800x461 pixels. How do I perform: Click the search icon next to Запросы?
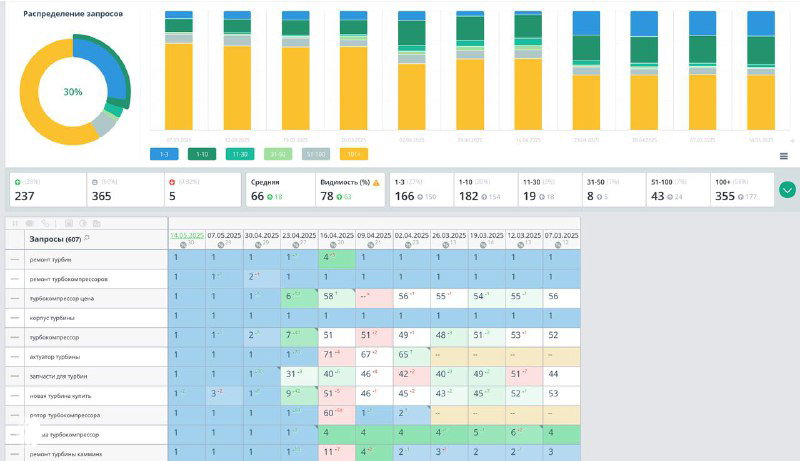(87, 238)
